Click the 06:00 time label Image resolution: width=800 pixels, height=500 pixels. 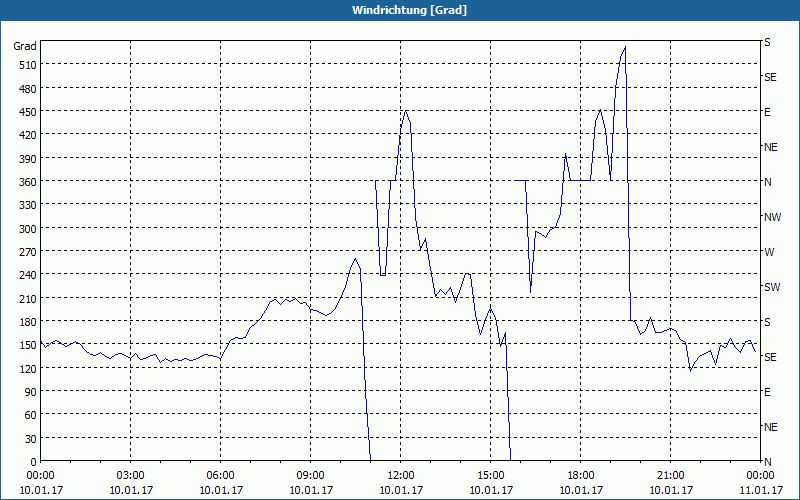(220, 476)
